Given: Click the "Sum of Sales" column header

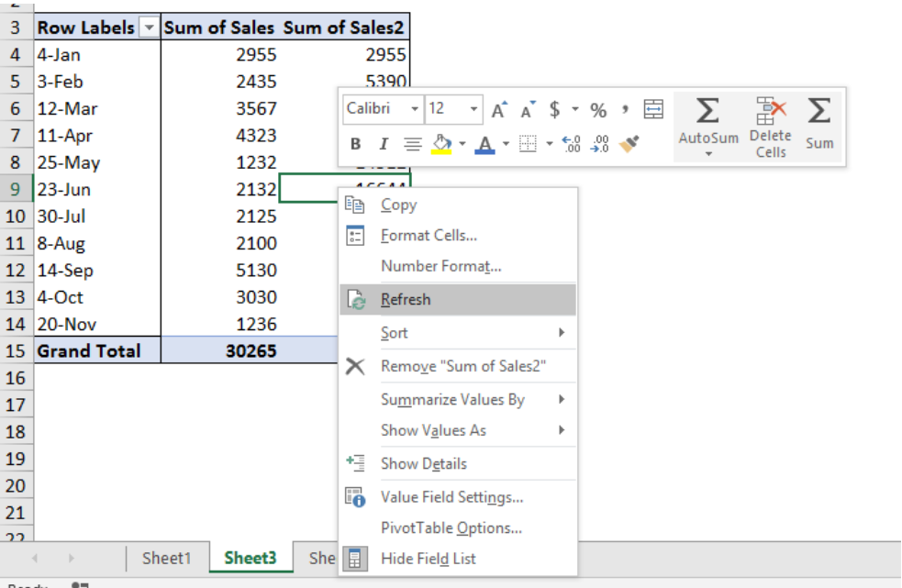Looking at the screenshot, I should (x=219, y=28).
